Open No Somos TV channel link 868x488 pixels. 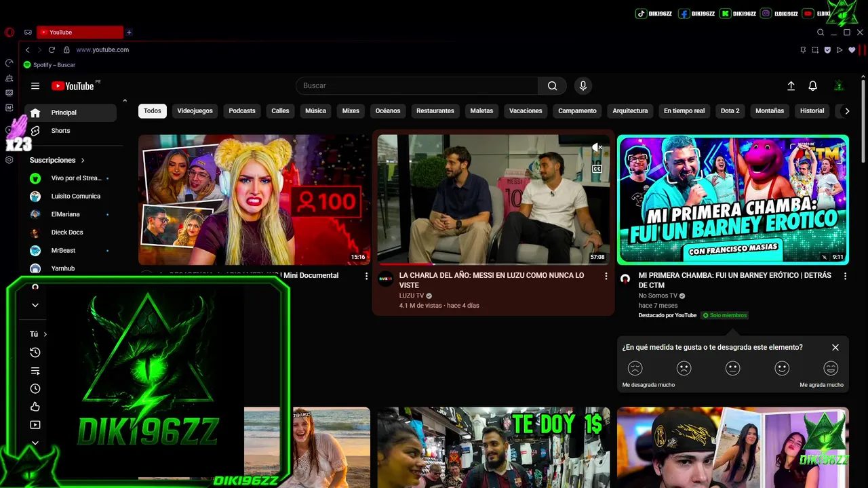click(658, 296)
